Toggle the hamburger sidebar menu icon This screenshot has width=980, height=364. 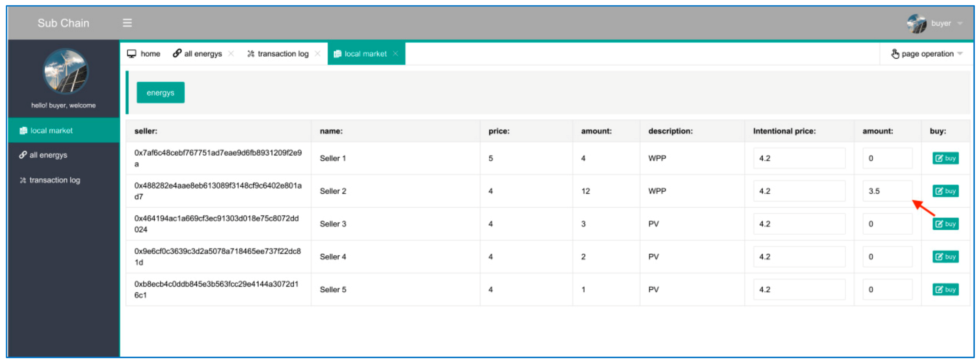pyautogui.click(x=127, y=23)
